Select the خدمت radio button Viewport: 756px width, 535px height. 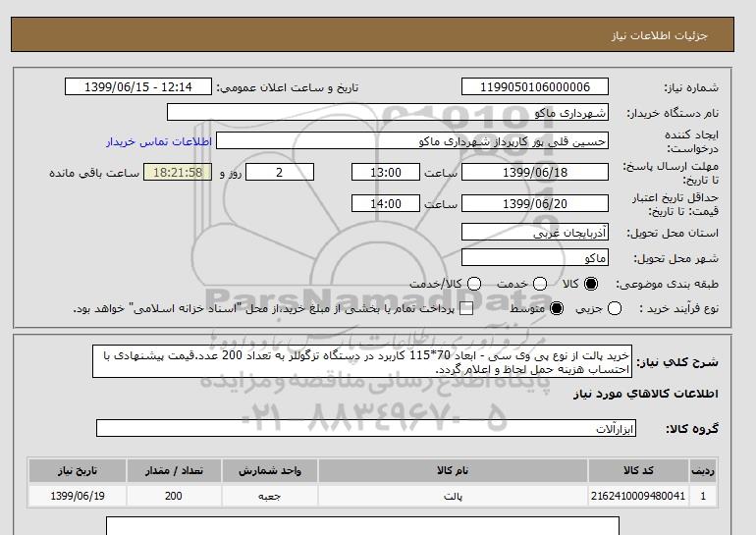click(540, 284)
